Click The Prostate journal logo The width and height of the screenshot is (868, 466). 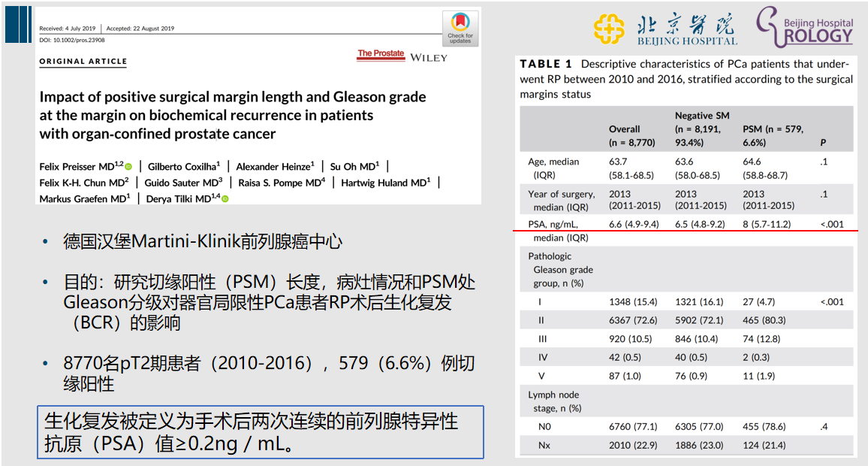(381, 54)
